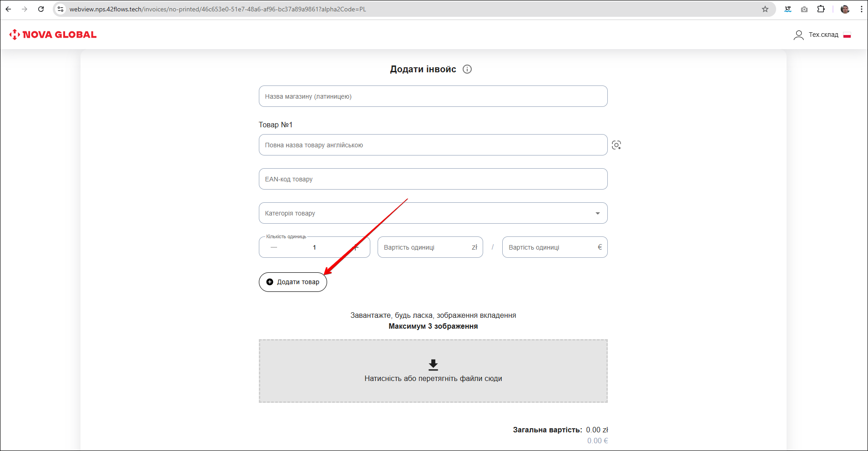The width and height of the screenshot is (868, 451).
Task: Go back to the previous page
Action: [x=8, y=9]
